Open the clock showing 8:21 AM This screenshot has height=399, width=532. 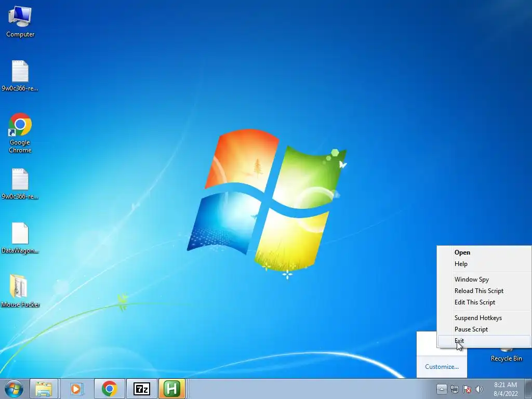click(x=506, y=389)
